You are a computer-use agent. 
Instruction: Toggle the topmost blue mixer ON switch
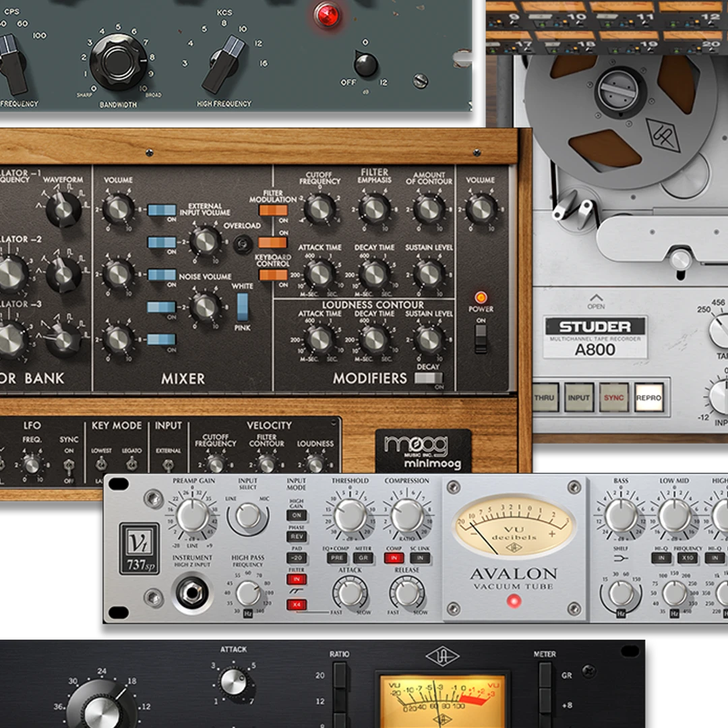[162, 210]
